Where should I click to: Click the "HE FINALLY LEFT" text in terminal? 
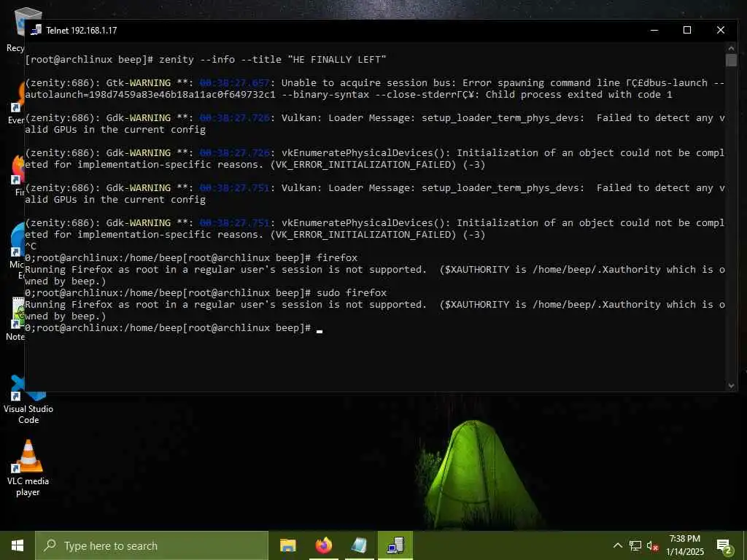(337, 60)
